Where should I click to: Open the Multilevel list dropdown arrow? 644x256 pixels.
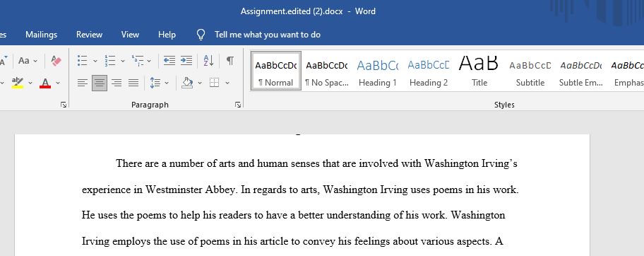149,61
